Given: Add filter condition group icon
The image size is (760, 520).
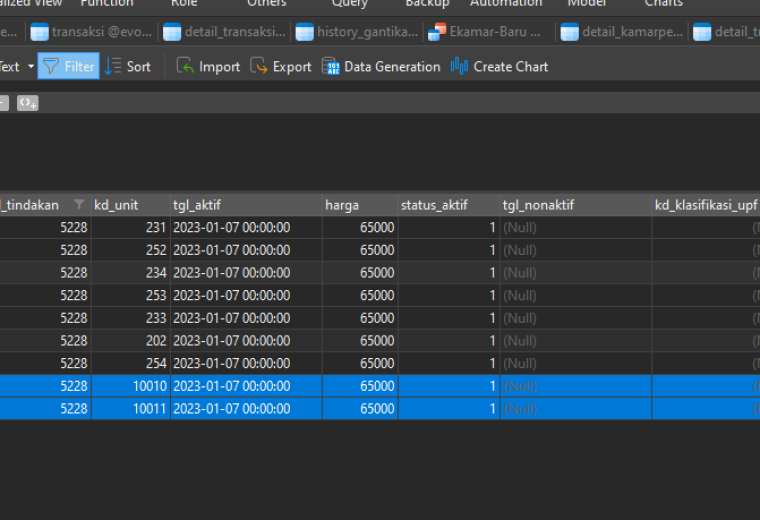Looking at the screenshot, I should [28, 103].
